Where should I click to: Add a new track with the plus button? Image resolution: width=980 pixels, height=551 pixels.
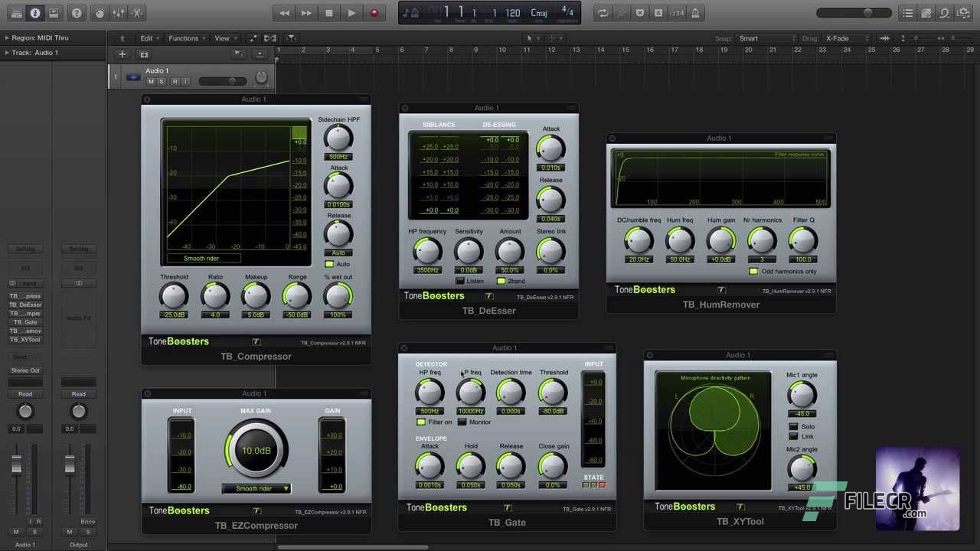coord(122,54)
